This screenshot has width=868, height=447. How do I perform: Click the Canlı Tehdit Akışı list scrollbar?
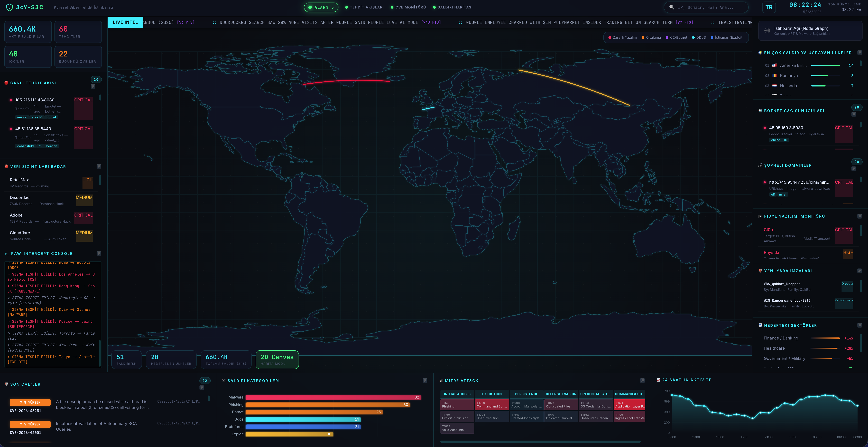(100, 98)
